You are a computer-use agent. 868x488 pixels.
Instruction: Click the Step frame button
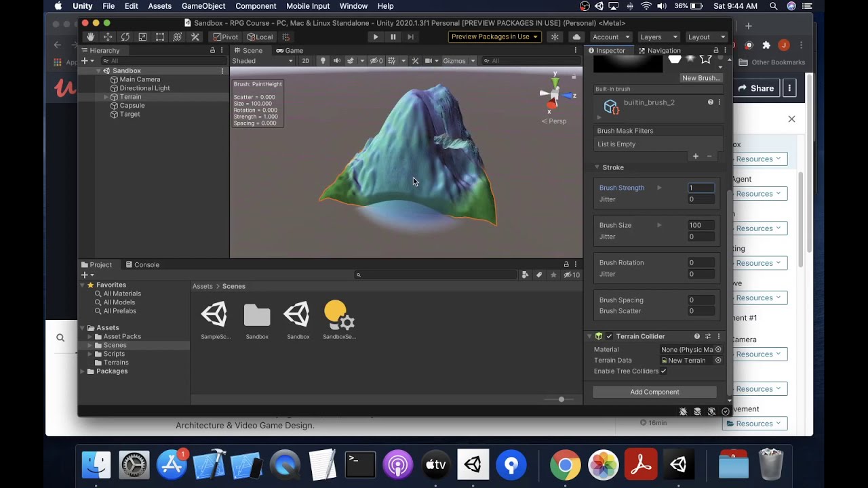pos(410,37)
